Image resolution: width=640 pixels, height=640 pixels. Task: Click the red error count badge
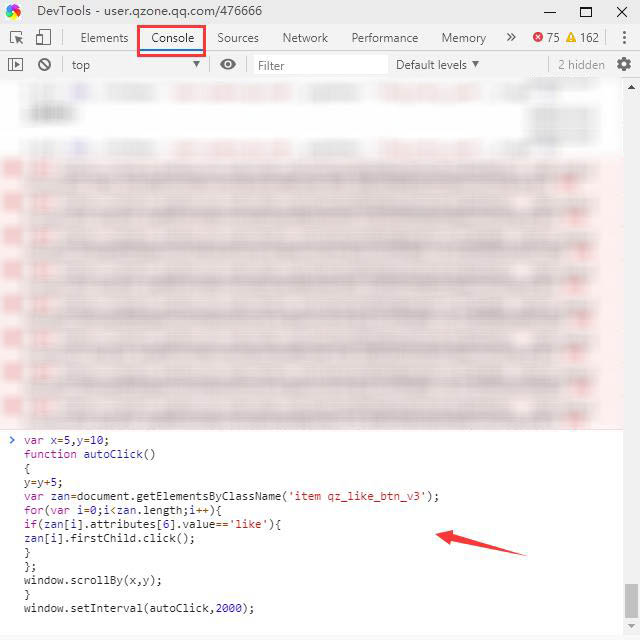[x=546, y=38]
